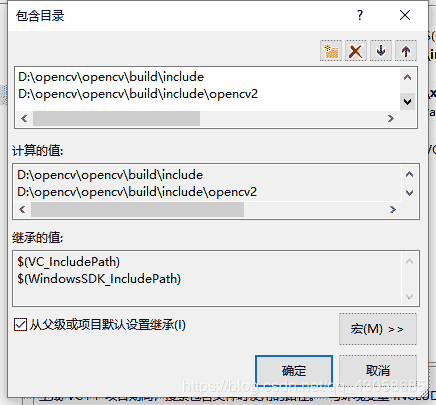Viewport: 436px width, 405px height.
Task: Close the 包含目录 dialog
Action: [x=405, y=15]
